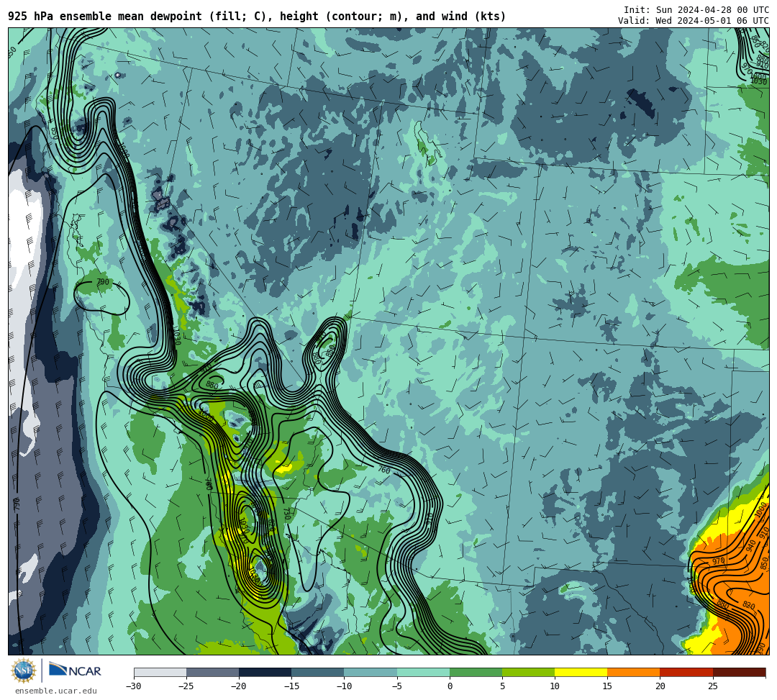Viewport: 777px width, 700px height.
Task: Pick the dark teal -15 to -10 colorbar segment
Action: pos(318,672)
